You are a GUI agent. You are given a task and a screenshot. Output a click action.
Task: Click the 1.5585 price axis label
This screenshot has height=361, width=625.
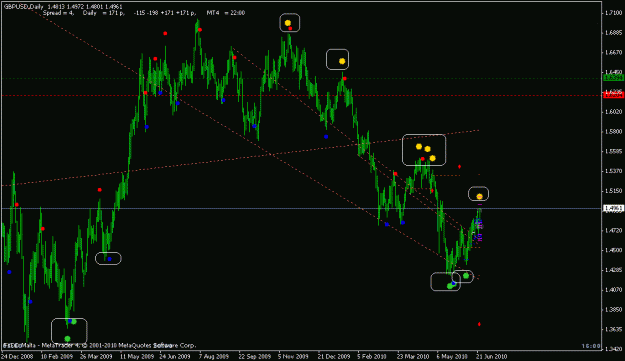[613, 151]
